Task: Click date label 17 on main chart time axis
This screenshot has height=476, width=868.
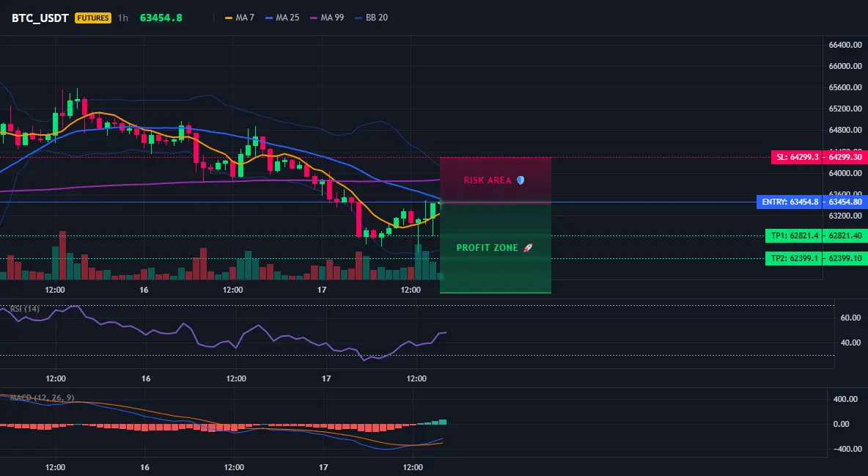Action: [x=322, y=290]
